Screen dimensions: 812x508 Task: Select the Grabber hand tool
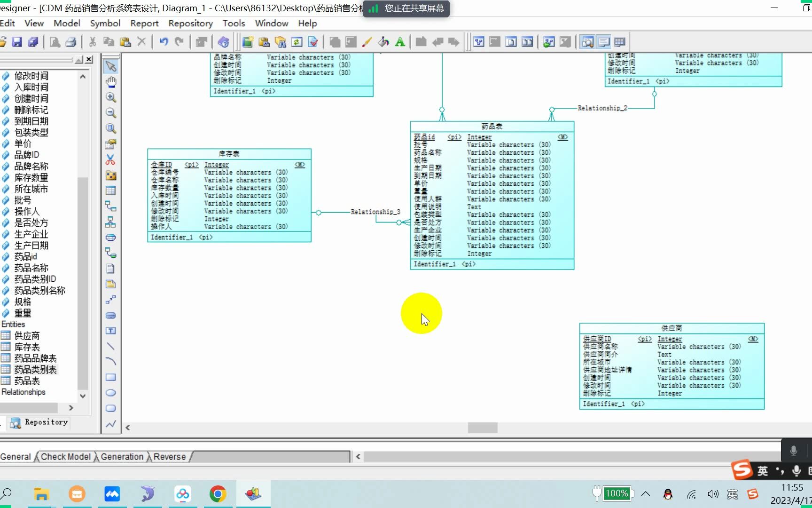point(111,82)
